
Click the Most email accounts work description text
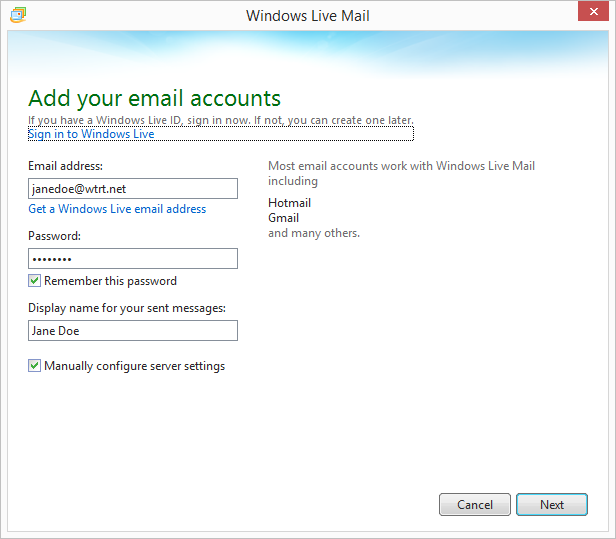[401, 166]
